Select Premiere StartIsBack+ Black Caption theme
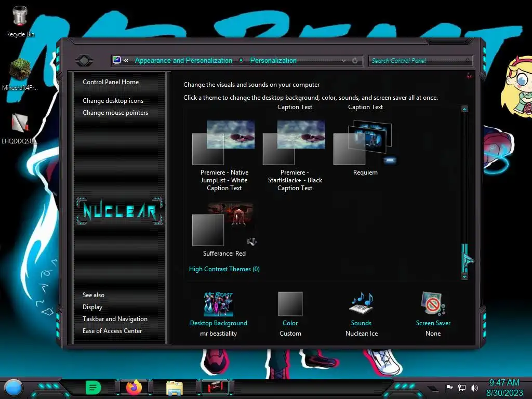The height and width of the screenshot is (399, 532). coord(295,156)
